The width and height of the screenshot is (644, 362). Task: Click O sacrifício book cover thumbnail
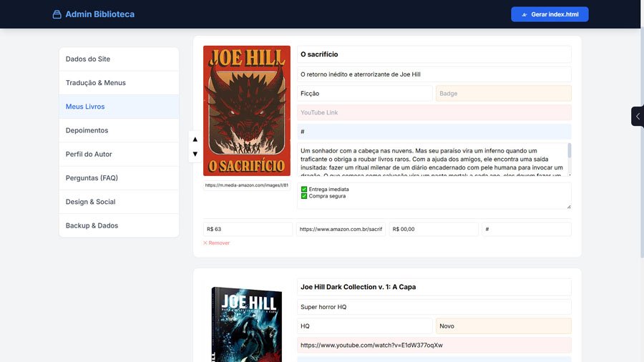point(247,111)
